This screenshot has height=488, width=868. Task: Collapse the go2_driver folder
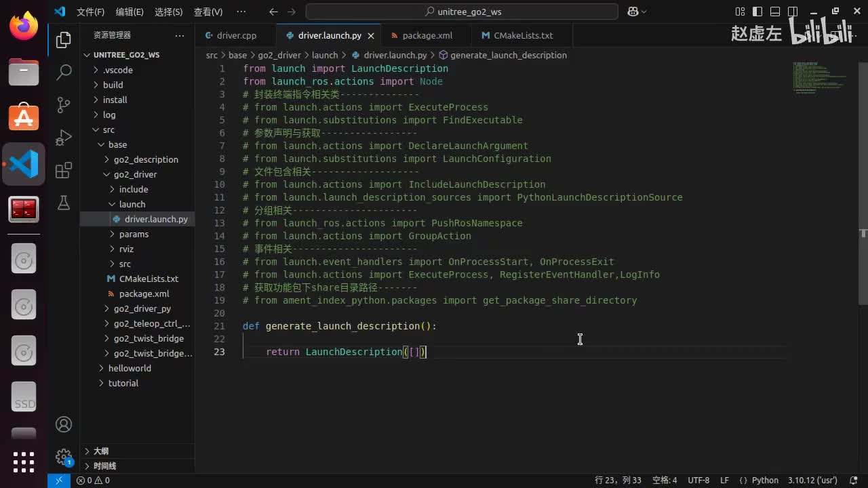click(137, 174)
